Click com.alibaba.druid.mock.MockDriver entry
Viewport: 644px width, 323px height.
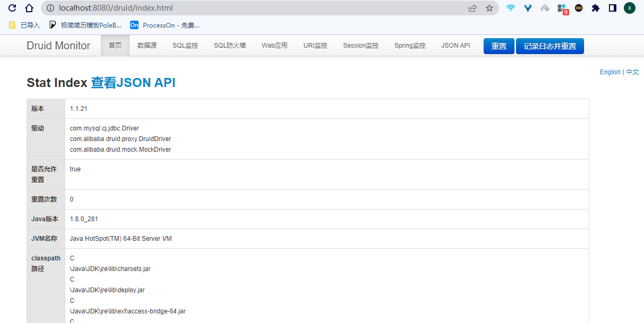pos(121,150)
